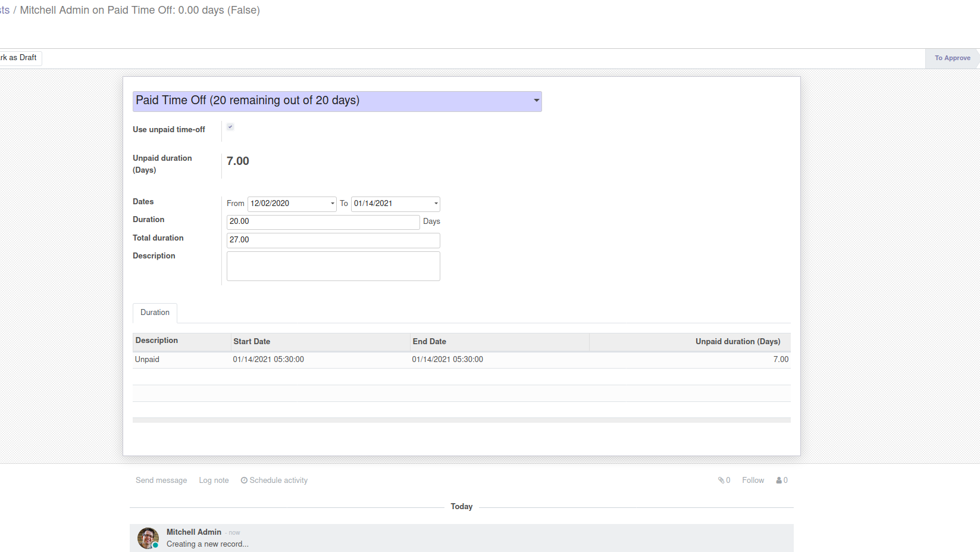Select the Duration tab
Image resolution: width=980 pixels, height=552 pixels.
coord(155,313)
